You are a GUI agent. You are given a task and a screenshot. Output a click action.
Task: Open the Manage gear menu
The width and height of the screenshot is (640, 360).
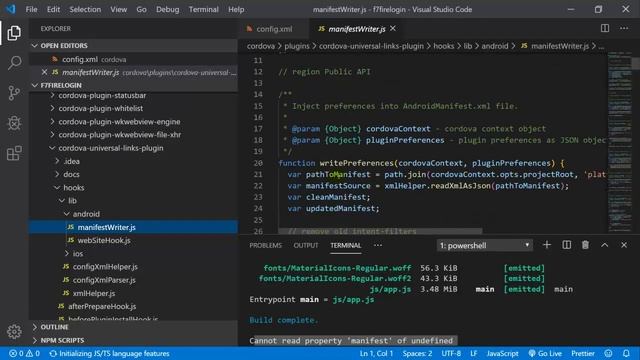14,331
